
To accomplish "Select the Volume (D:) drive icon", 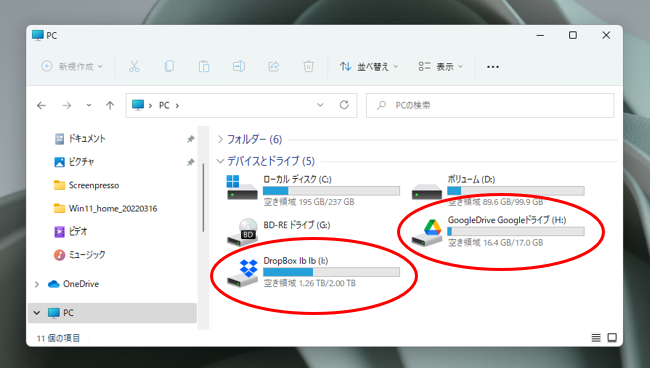I will tap(427, 192).
